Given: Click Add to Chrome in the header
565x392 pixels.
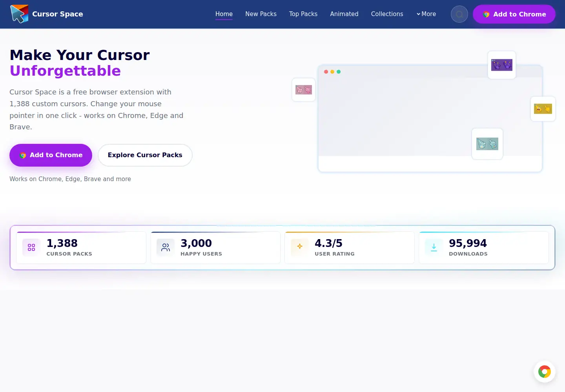Looking at the screenshot, I should (x=514, y=14).
